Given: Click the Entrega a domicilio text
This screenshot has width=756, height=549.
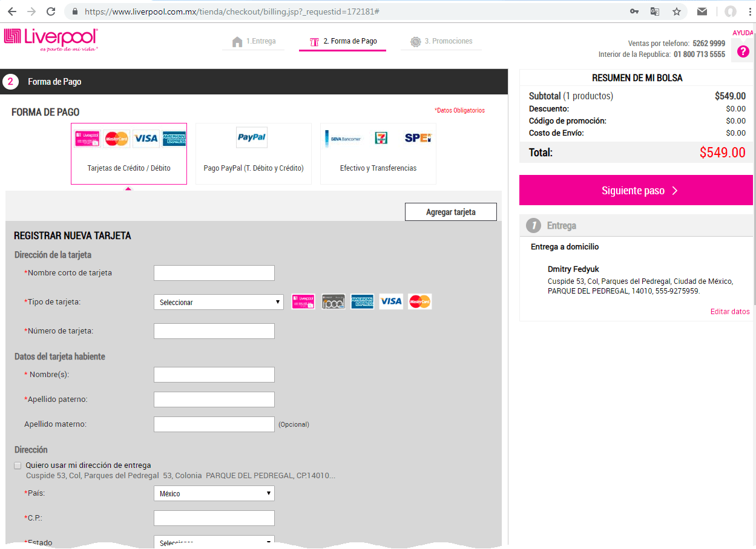Looking at the screenshot, I should [565, 247].
